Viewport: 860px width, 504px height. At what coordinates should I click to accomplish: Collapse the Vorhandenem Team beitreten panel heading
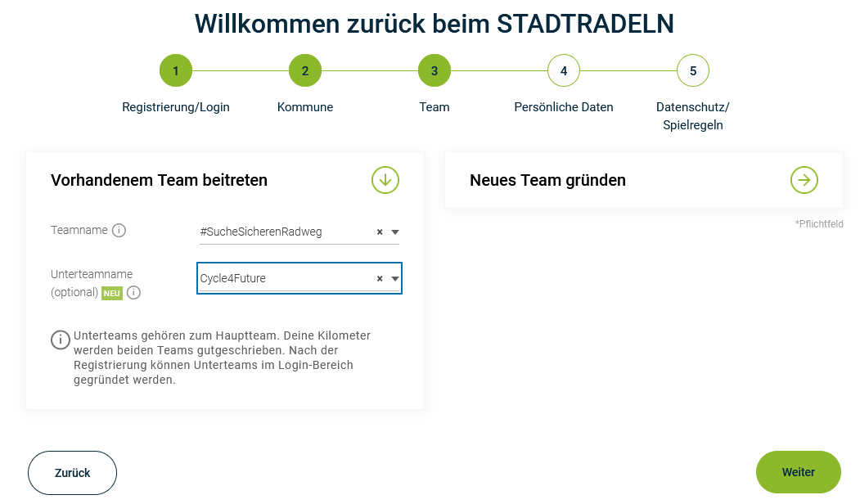click(x=159, y=180)
